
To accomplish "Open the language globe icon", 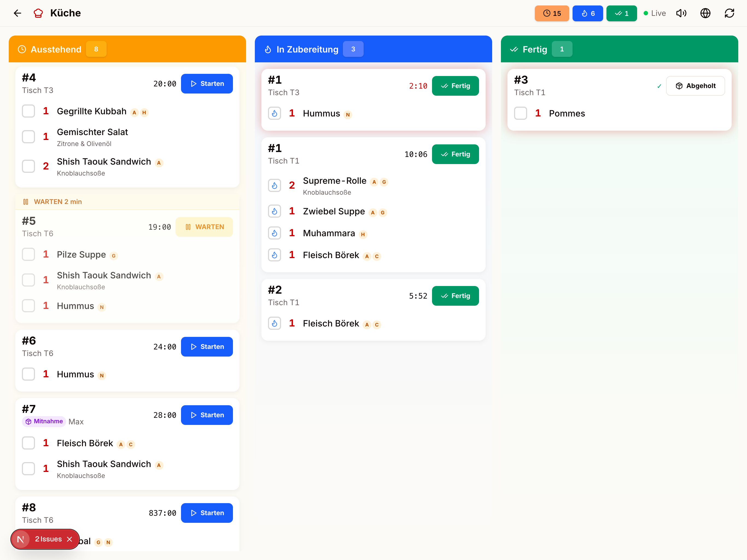I will [x=705, y=13].
